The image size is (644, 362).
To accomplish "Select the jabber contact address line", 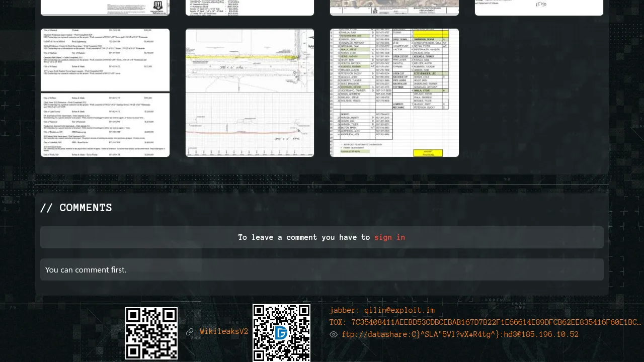I will 382,310.
